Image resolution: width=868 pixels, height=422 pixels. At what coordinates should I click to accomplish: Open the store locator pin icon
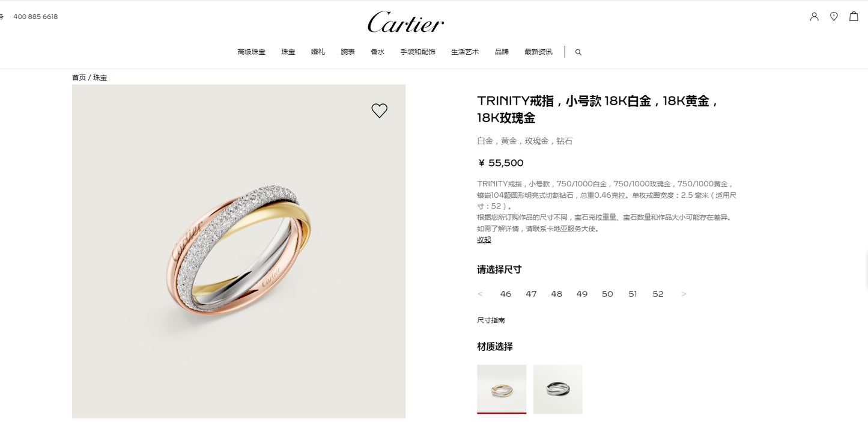pyautogui.click(x=834, y=17)
